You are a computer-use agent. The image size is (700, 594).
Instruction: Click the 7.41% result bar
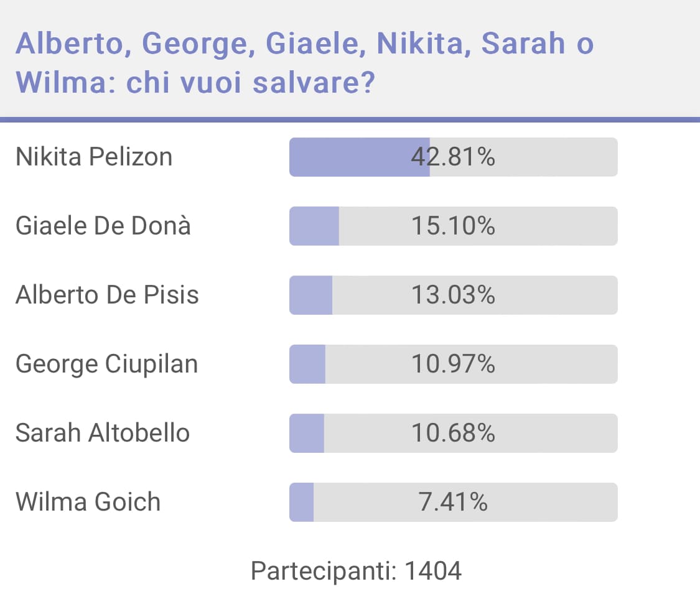453,502
